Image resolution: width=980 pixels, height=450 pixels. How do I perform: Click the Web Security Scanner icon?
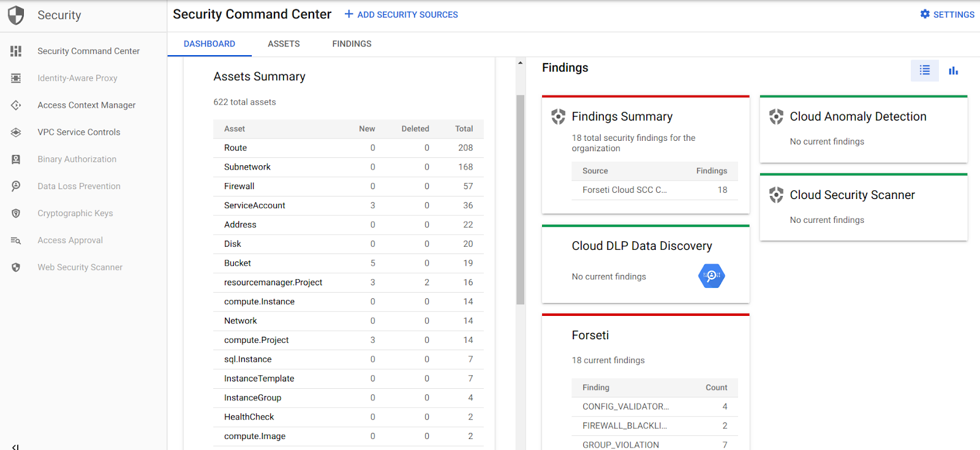point(16,268)
